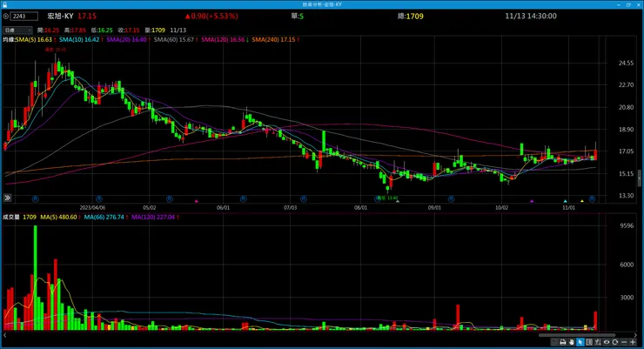The height and width of the screenshot is (349, 644).
Task: Click the stock code input field 2243
Action: pyautogui.click(x=24, y=17)
